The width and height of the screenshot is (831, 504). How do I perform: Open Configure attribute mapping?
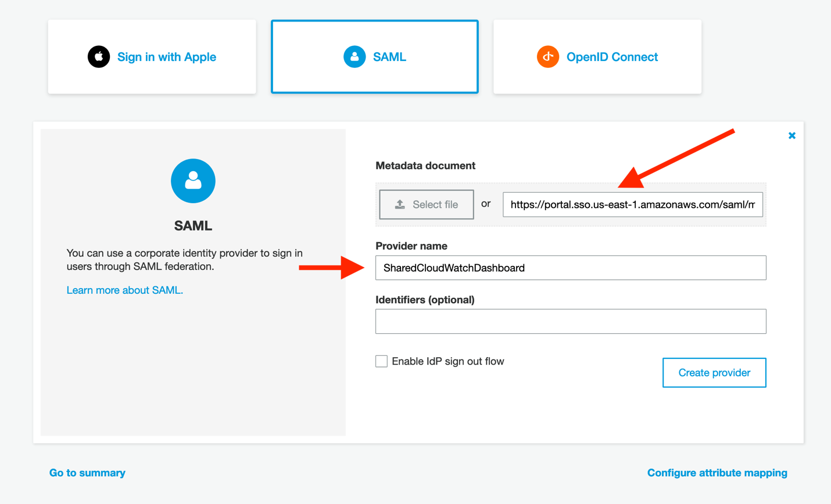coord(718,473)
